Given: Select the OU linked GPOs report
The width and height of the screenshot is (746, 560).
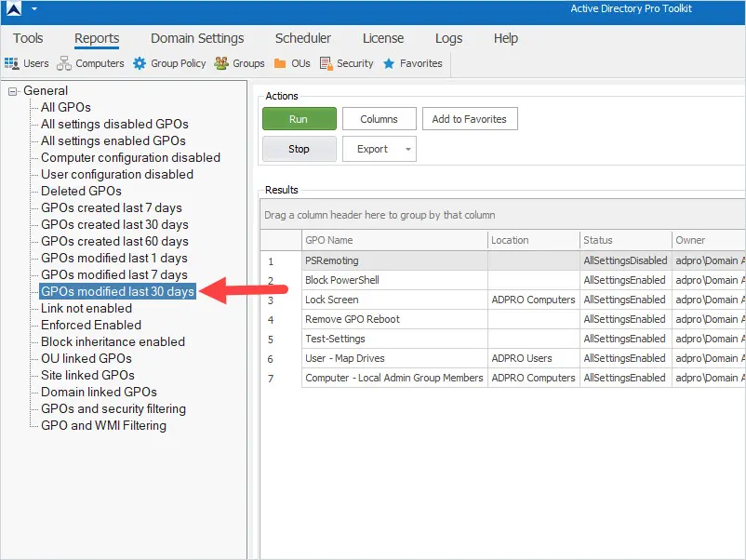Looking at the screenshot, I should pos(87,358).
